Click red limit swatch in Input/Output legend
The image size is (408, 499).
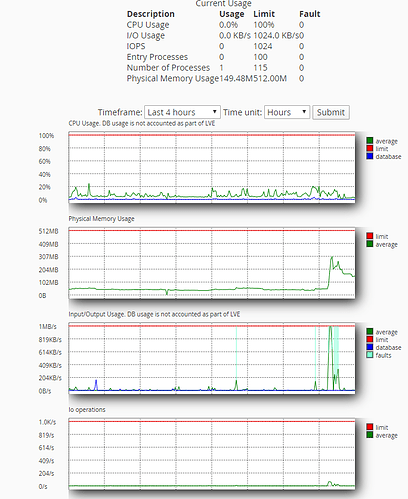(x=369, y=339)
